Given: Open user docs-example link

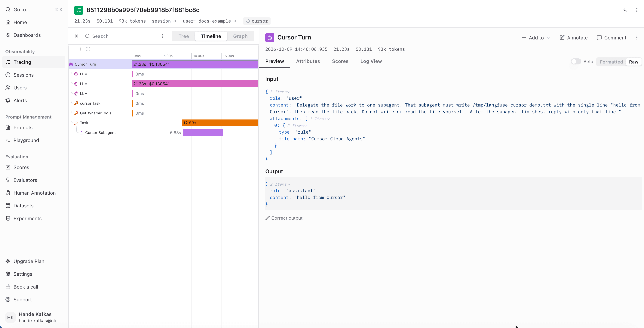Looking at the screenshot, I should point(210,21).
